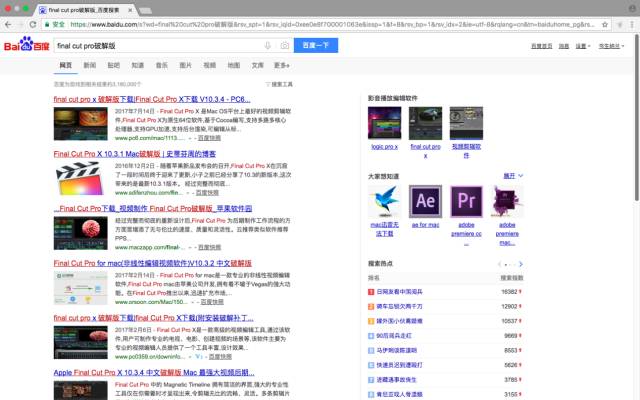Click the blue 百度一下 search button
640x400 pixels.
point(316,45)
